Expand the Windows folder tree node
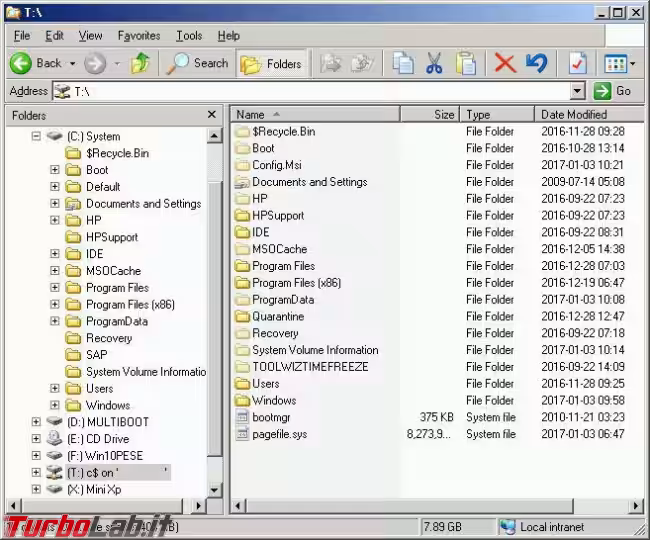The width and height of the screenshot is (650, 540). pyautogui.click(x=54, y=405)
